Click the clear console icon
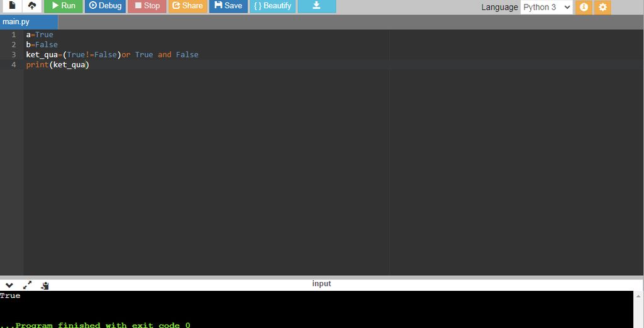 tap(45, 285)
